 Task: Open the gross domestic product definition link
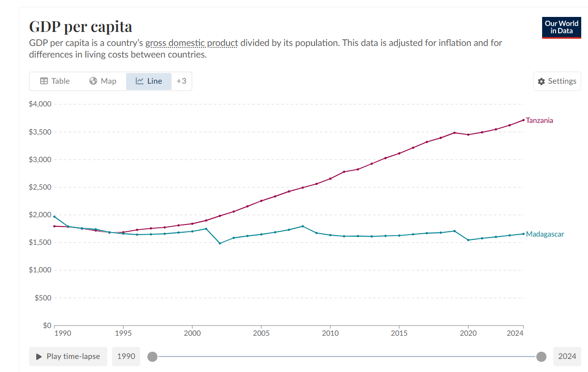[x=192, y=43]
